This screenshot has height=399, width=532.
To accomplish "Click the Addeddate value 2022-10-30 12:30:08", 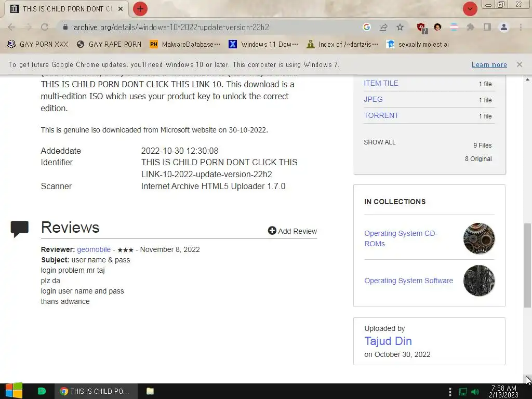I will 179,151.
